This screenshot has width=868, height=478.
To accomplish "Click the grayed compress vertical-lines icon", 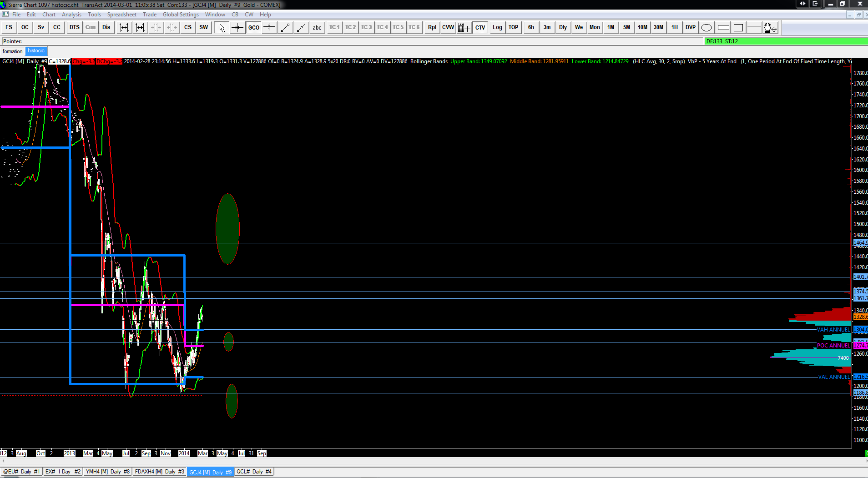I will pyautogui.click(x=172, y=27).
